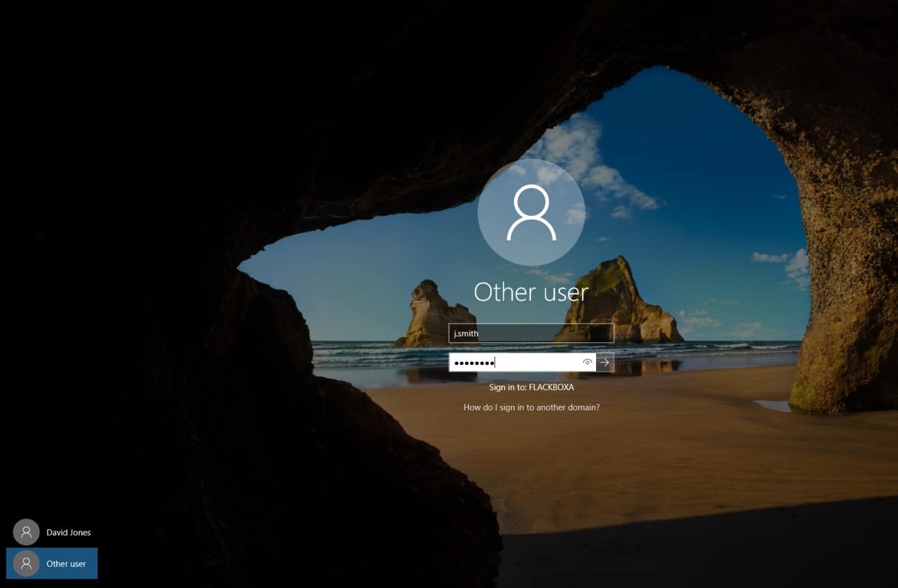This screenshot has height=588, width=898.
Task: Open 'How do I sign in to another domain?'
Action: [531, 407]
